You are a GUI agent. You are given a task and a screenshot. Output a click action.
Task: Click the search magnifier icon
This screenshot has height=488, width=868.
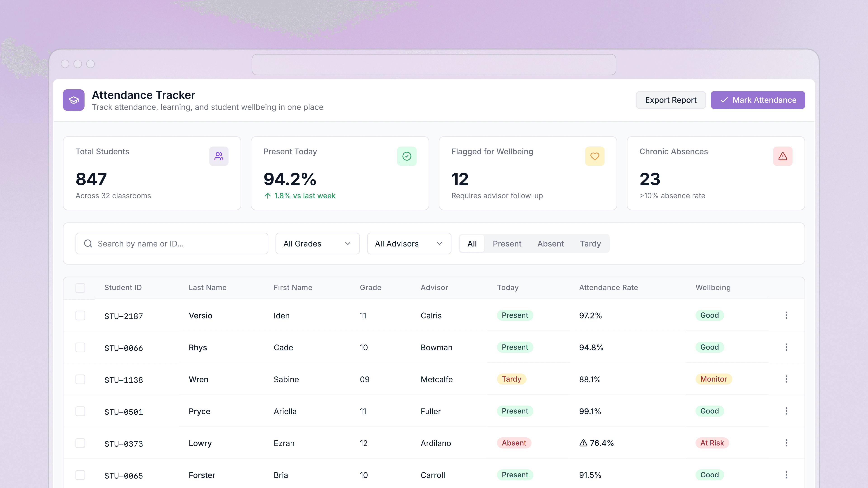coord(88,244)
